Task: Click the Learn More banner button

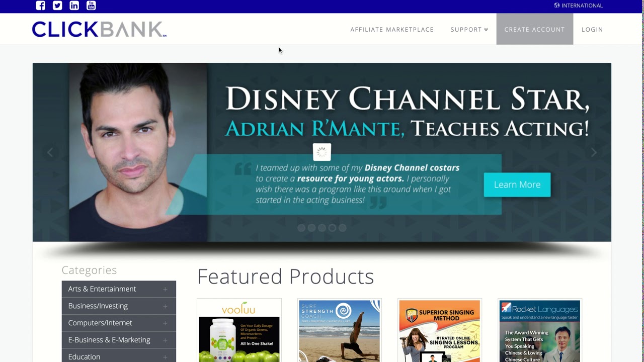Action: tap(517, 185)
